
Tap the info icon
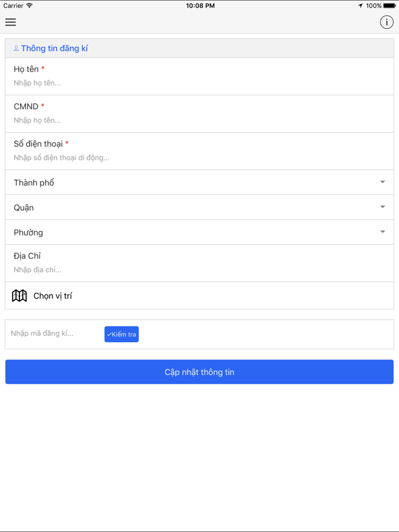click(386, 22)
